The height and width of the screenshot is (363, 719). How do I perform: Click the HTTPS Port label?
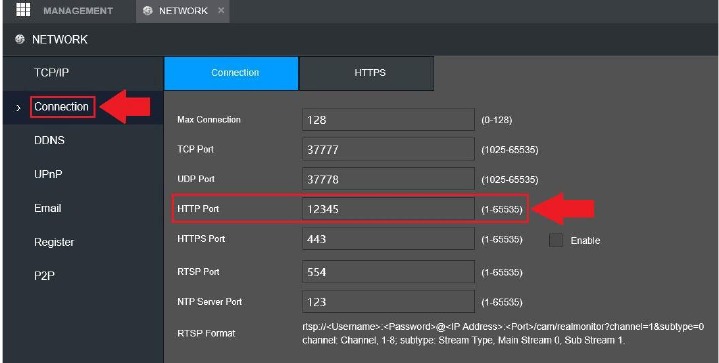(x=201, y=238)
